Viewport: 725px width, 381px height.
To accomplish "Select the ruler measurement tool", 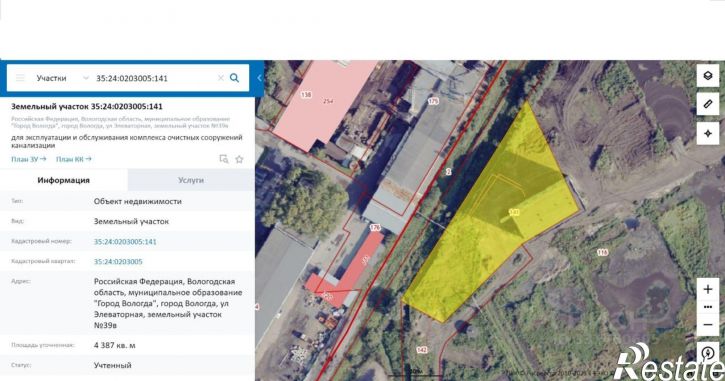I will [708, 104].
